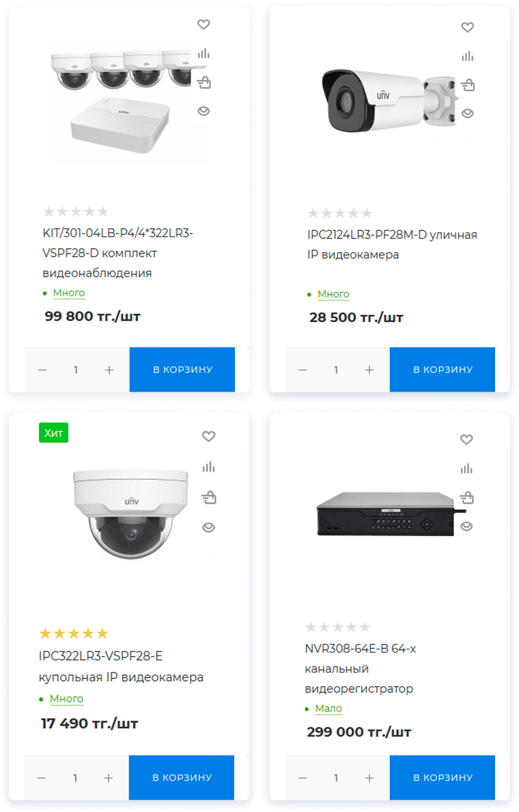The width and height of the screenshot is (519, 812).
Task: Add KIT/301-04LB kit to favorites heart
Action: pyautogui.click(x=204, y=25)
